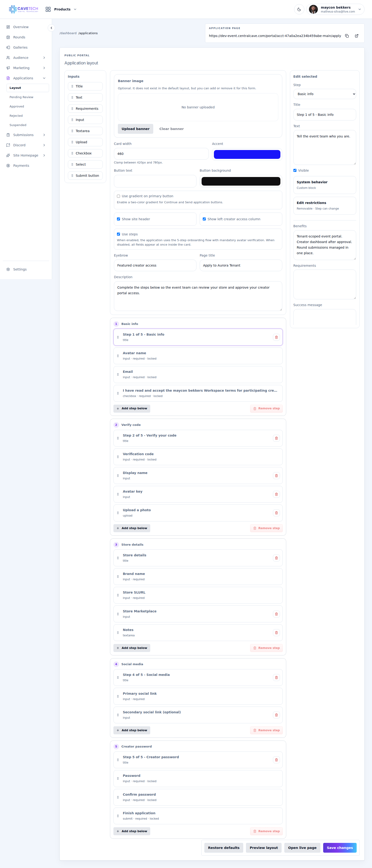Image resolution: width=372 pixels, height=868 pixels.
Task: Collapse the sidebar arrow button
Action: (x=51, y=28)
